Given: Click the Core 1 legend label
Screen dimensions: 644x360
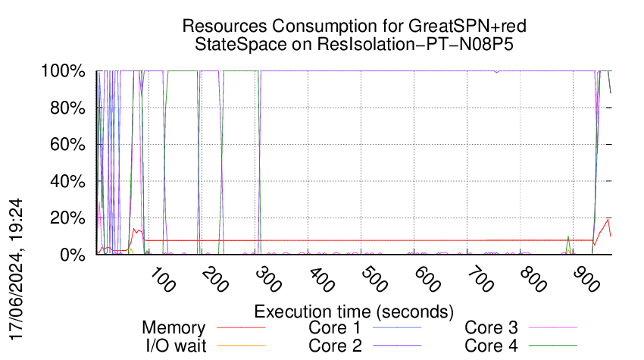Looking at the screenshot, I should click(334, 328).
